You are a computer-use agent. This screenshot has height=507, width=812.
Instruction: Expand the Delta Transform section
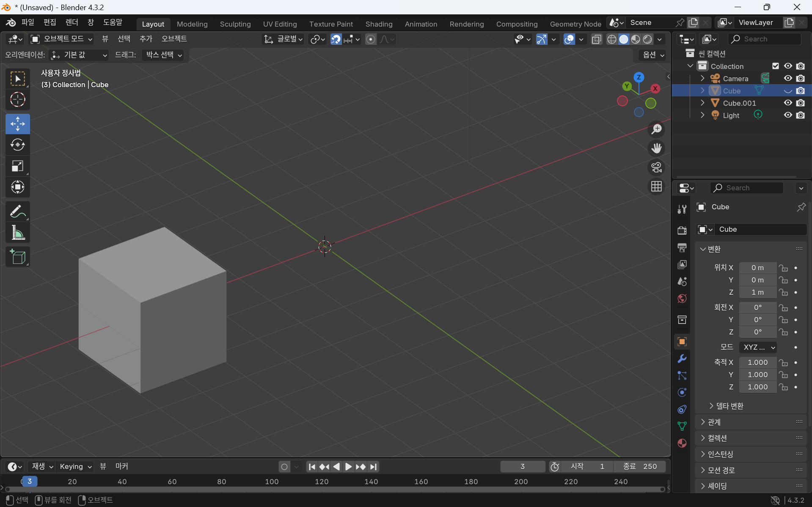click(x=727, y=406)
